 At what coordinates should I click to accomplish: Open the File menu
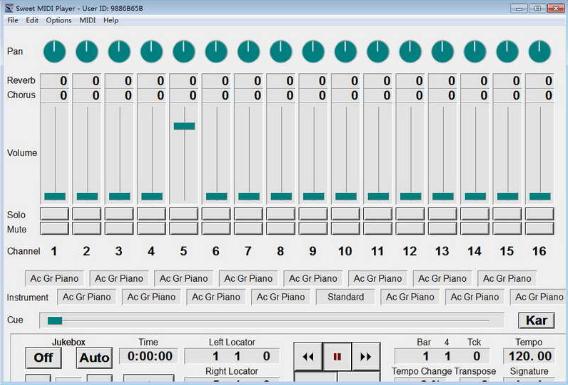click(13, 20)
